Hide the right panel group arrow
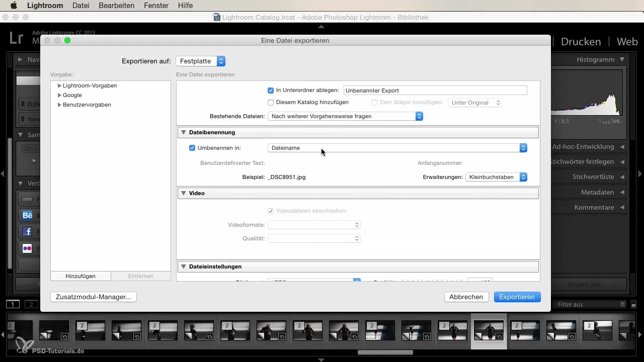The height and width of the screenshot is (362, 644). pyautogui.click(x=640, y=174)
